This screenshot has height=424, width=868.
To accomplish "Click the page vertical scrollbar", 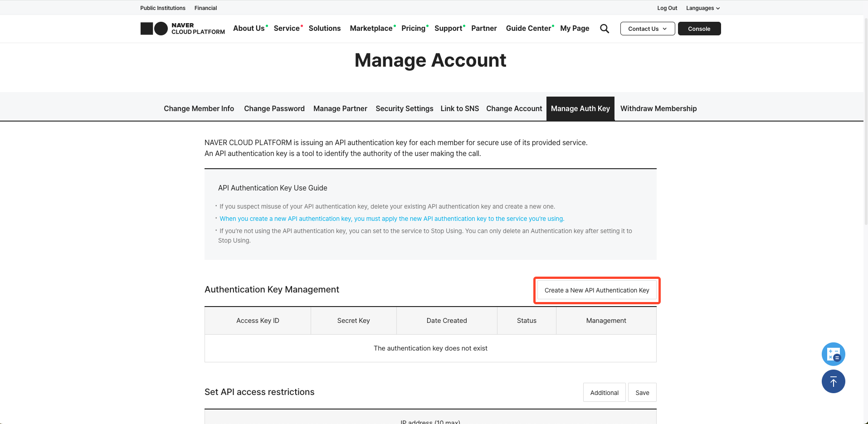I will (x=866, y=122).
